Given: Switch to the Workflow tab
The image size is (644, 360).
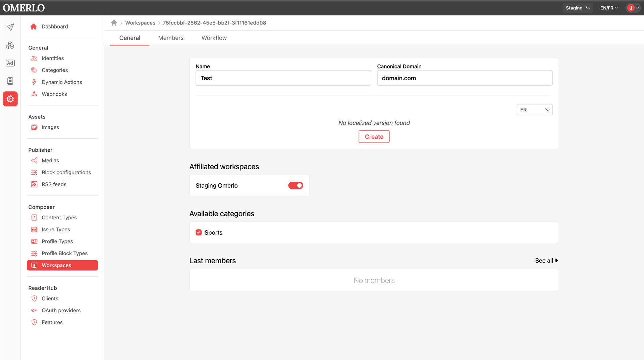Looking at the screenshot, I should pyautogui.click(x=214, y=38).
